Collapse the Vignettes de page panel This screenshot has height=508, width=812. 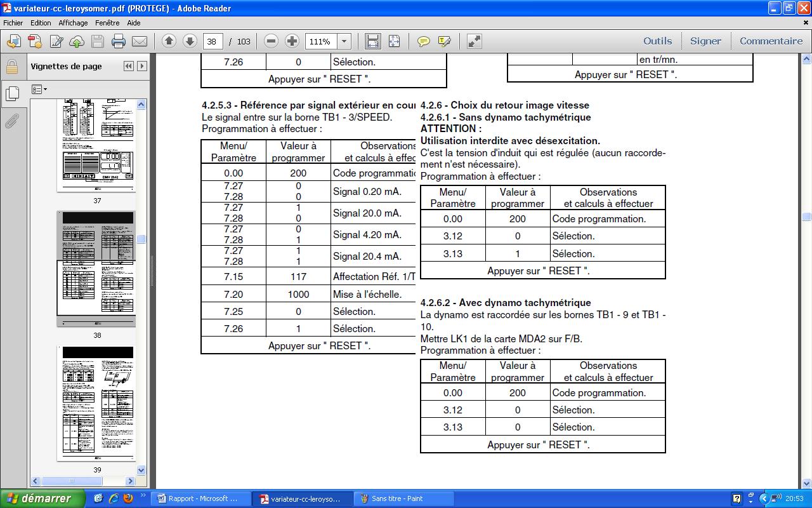tap(129, 66)
